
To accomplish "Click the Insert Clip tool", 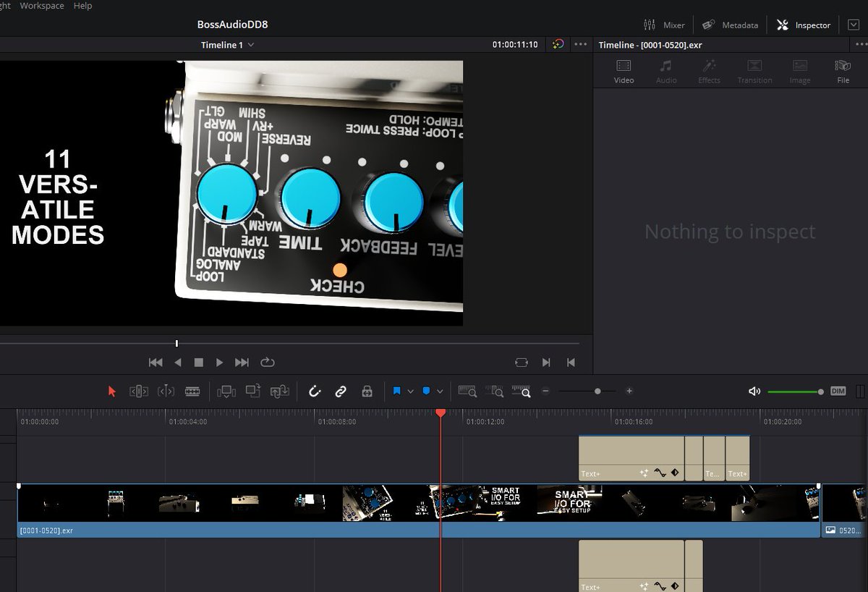I will coord(226,392).
